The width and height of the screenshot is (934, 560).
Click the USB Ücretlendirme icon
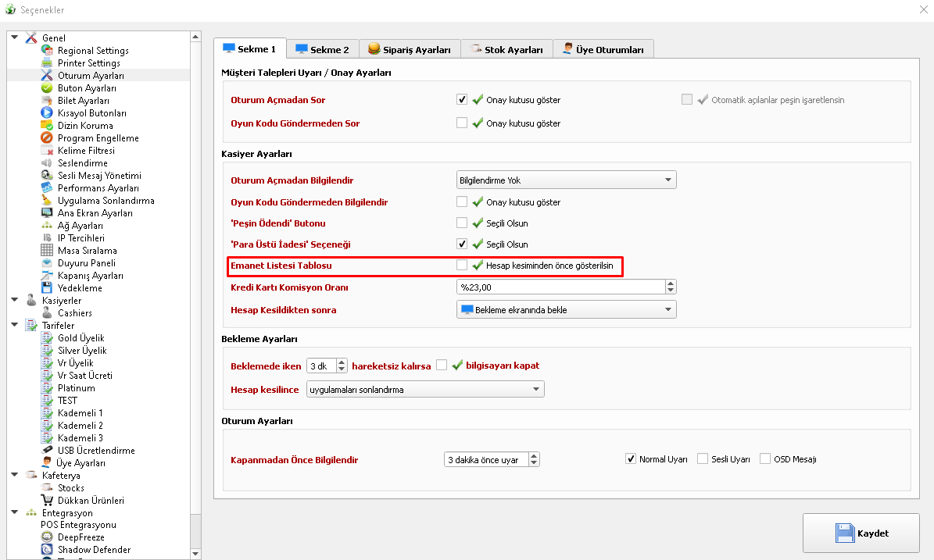47,451
